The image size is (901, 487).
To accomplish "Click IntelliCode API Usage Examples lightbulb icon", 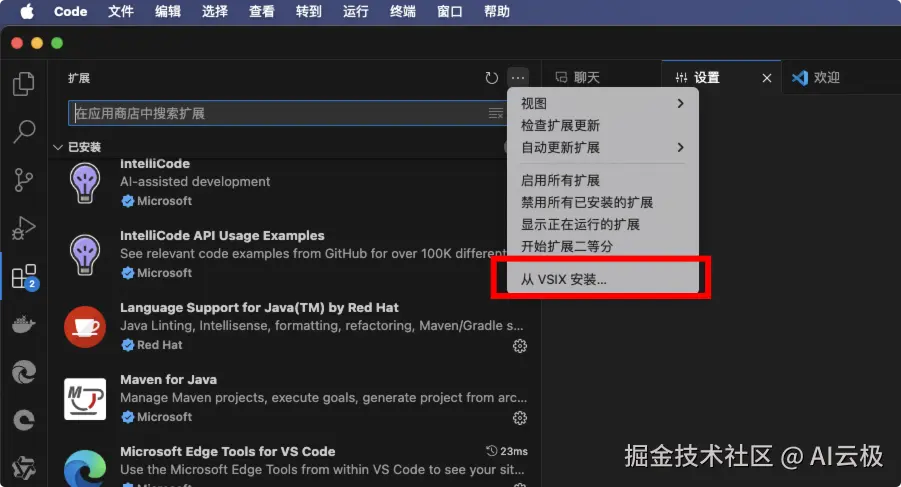I will pos(85,255).
